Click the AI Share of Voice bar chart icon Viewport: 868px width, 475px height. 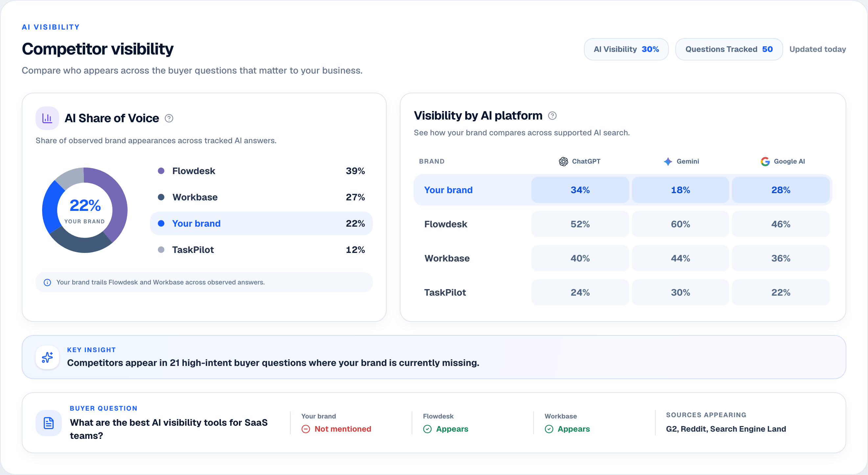[x=47, y=118]
